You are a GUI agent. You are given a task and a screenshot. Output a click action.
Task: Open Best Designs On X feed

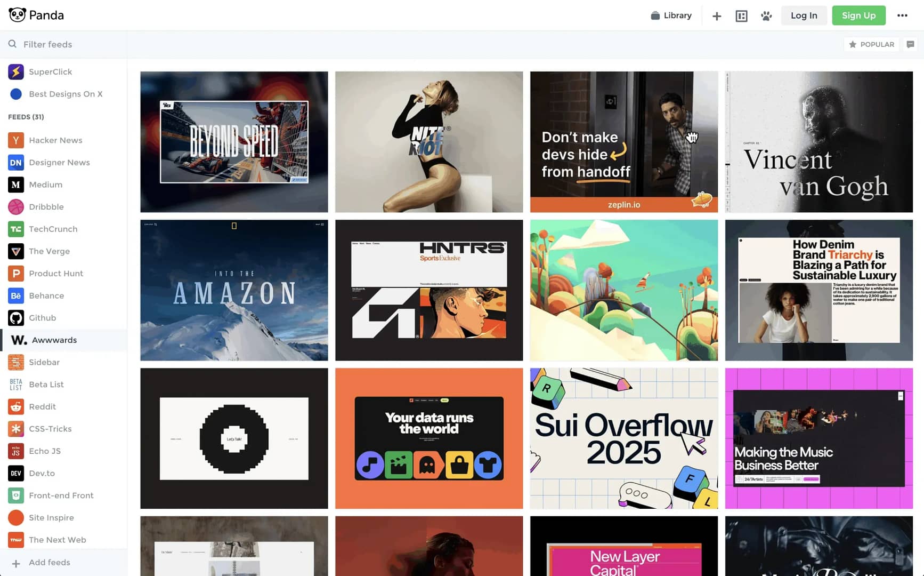pyautogui.click(x=64, y=94)
